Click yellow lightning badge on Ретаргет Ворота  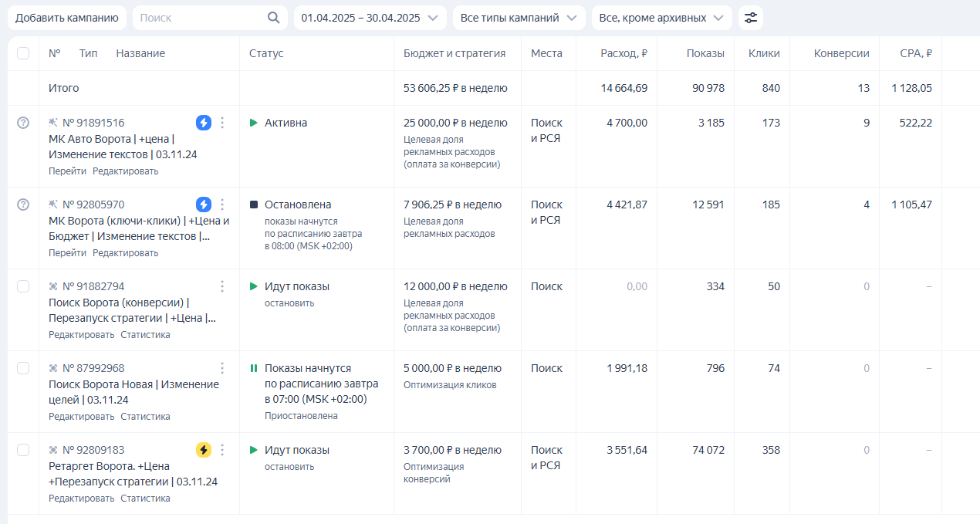pyautogui.click(x=203, y=449)
